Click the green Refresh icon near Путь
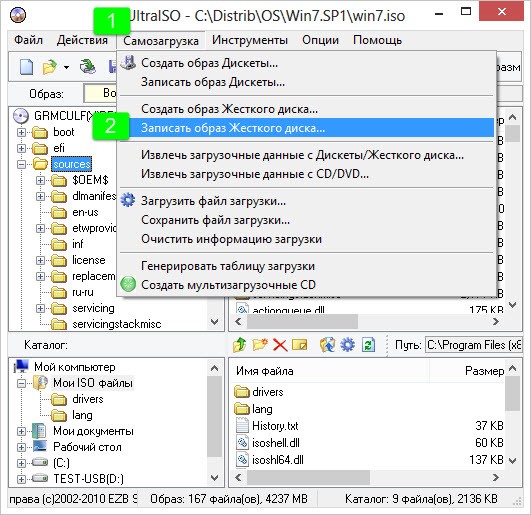Screen dimensions: 531x515 368,345
